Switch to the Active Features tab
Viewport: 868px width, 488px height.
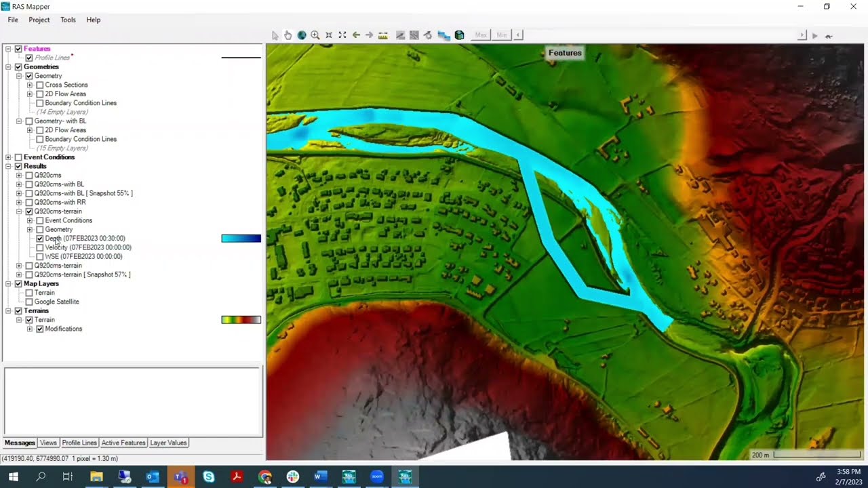tap(123, 443)
